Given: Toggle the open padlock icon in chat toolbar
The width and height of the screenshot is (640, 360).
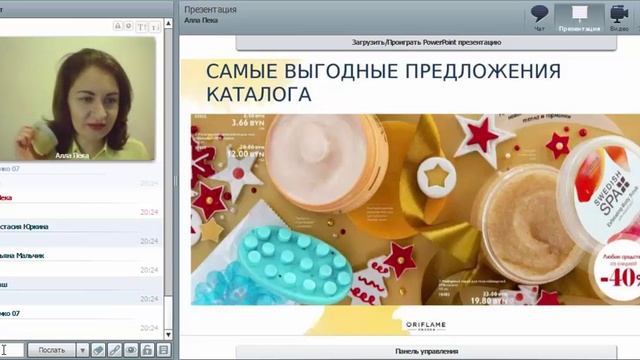Looking at the screenshot, I should click(147, 350).
